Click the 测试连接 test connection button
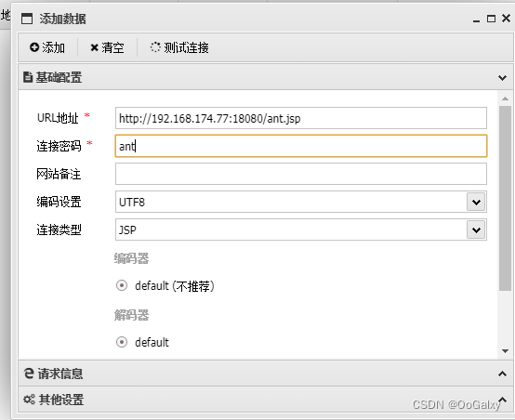 pos(179,47)
